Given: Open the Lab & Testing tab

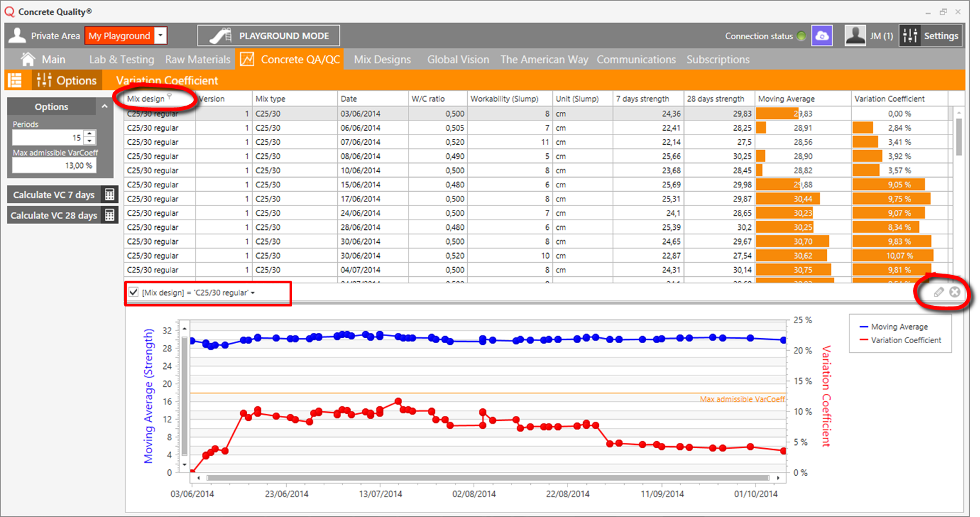Looking at the screenshot, I should (122, 59).
